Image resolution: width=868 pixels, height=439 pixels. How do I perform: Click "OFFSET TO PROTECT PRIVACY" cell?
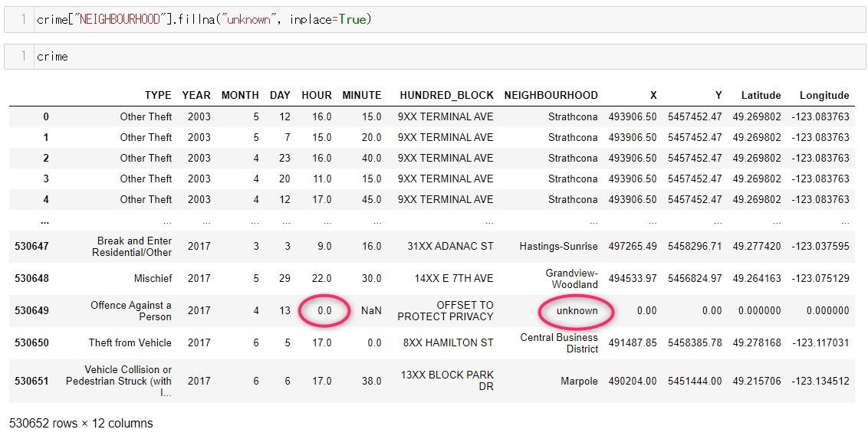tap(446, 311)
